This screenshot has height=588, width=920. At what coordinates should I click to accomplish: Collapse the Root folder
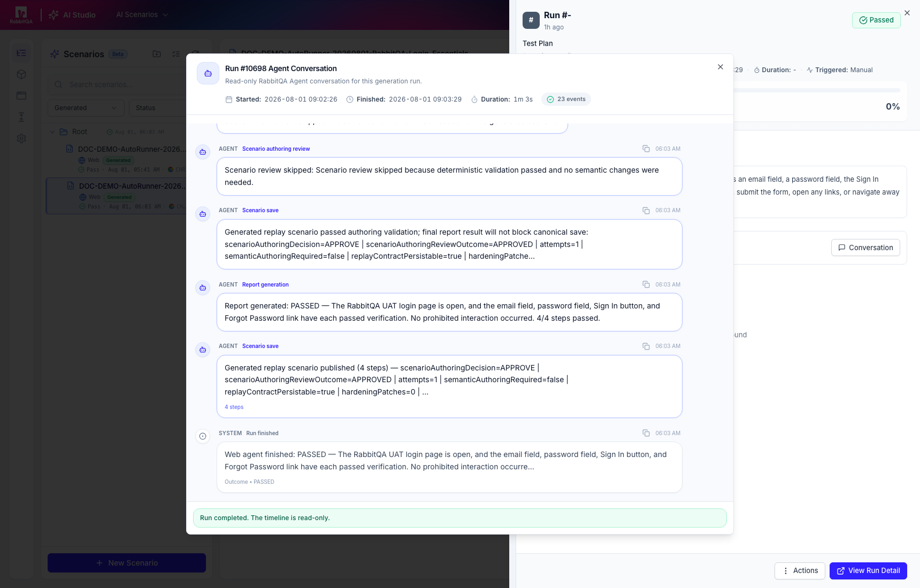tap(52, 132)
